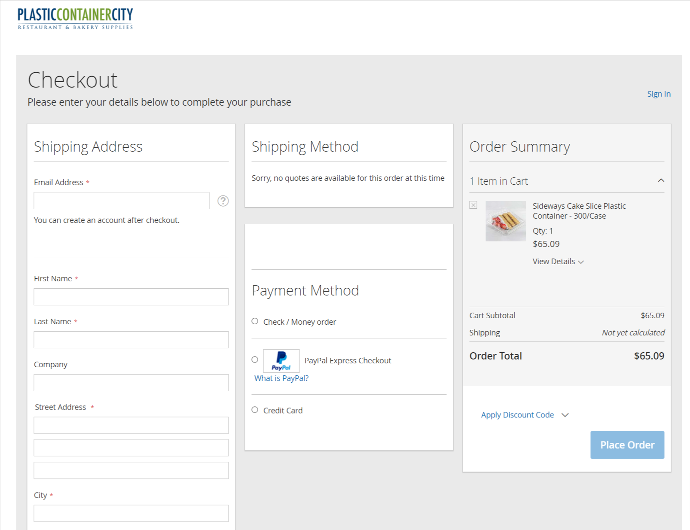Focus the City input field
The width and height of the screenshot is (690, 530).
[x=131, y=513]
